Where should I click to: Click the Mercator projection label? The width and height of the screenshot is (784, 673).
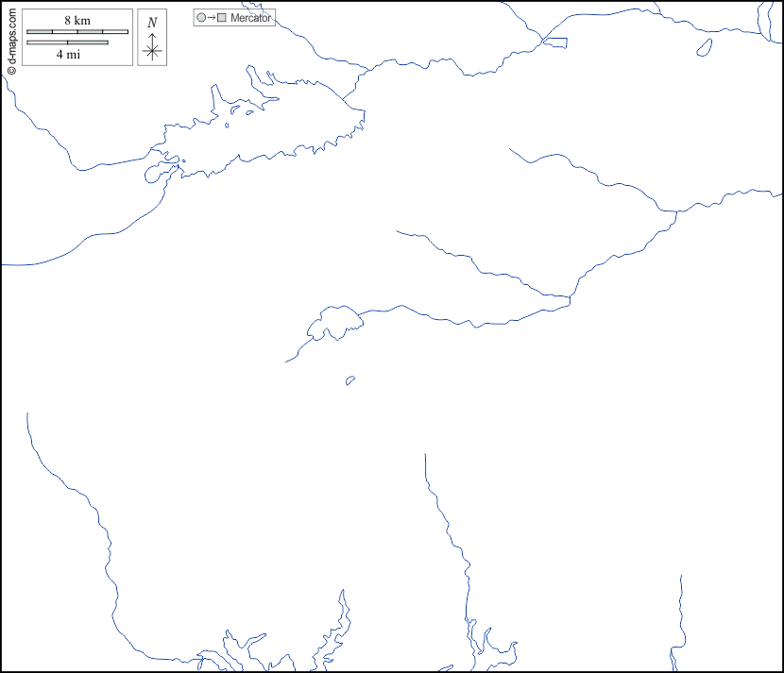[x=250, y=18]
